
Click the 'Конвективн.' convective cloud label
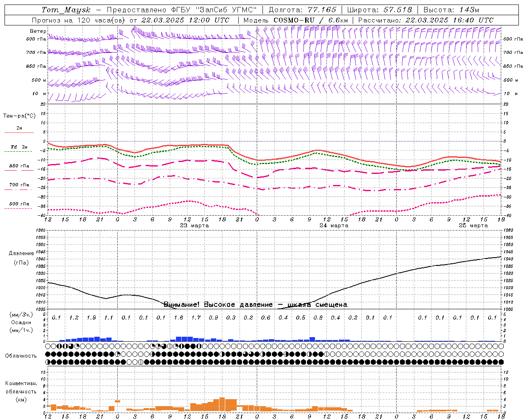[x=21, y=383]
